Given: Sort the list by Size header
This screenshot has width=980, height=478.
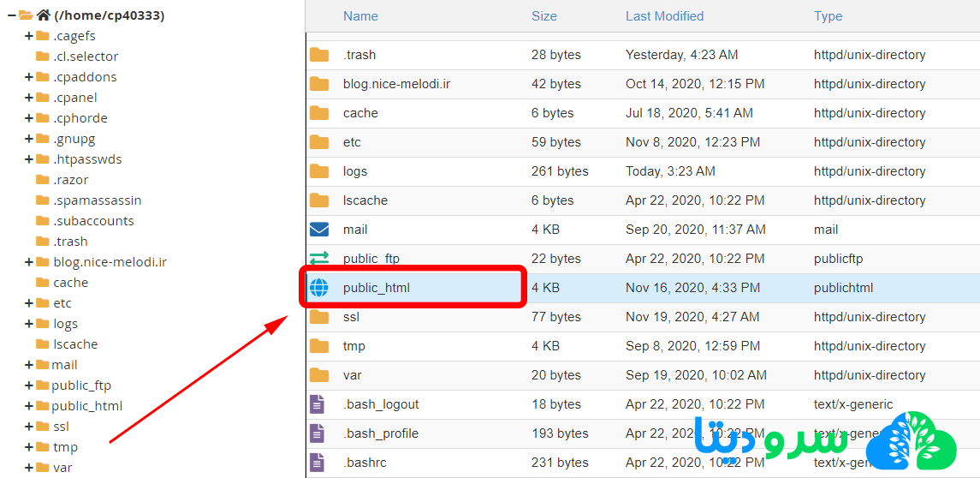Looking at the screenshot, I should coord(543,16).
